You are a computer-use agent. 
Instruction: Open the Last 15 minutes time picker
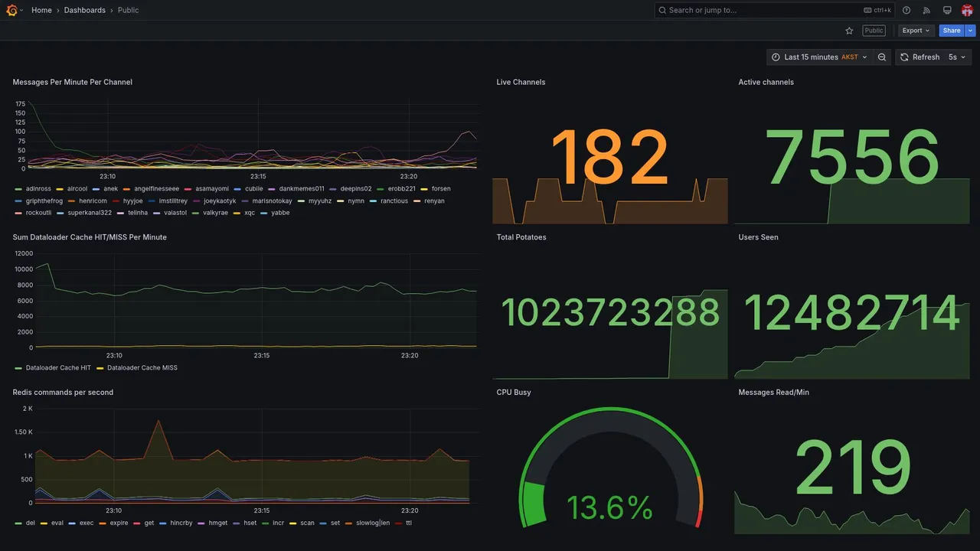click(x=819, y=57)
